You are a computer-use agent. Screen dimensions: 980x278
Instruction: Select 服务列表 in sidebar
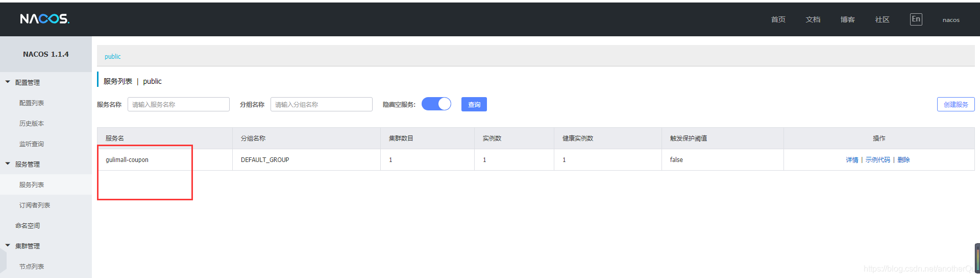32,184
